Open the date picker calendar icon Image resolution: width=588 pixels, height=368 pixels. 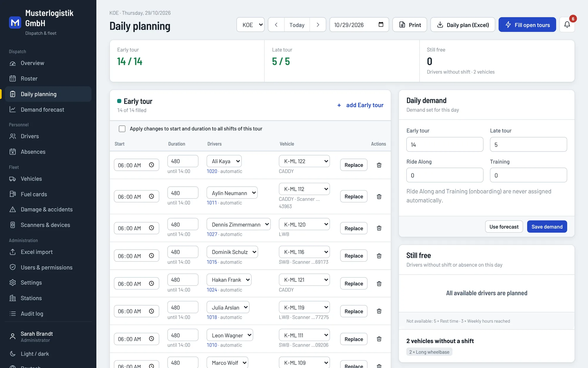point(381,24)
